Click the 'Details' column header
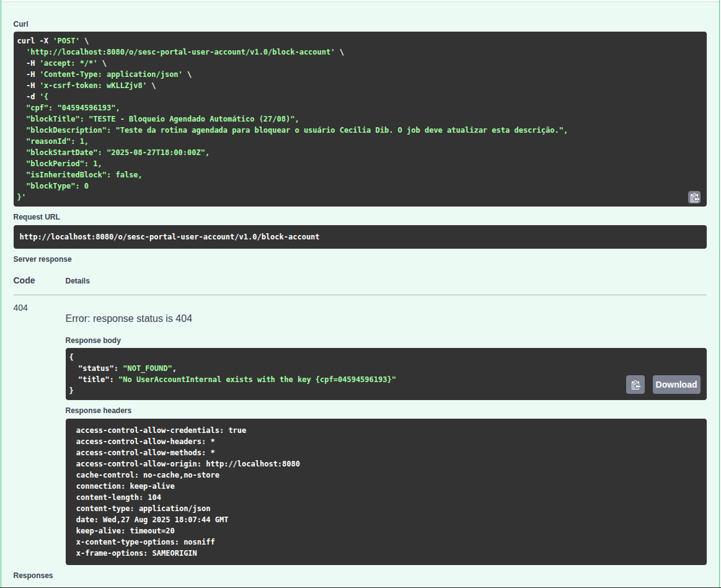Screen dimensions: 721x588 pos(77,281)
